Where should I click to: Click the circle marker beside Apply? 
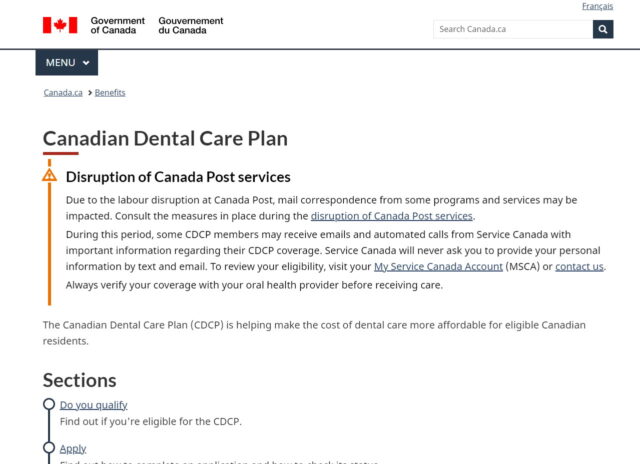click(49, 448)
